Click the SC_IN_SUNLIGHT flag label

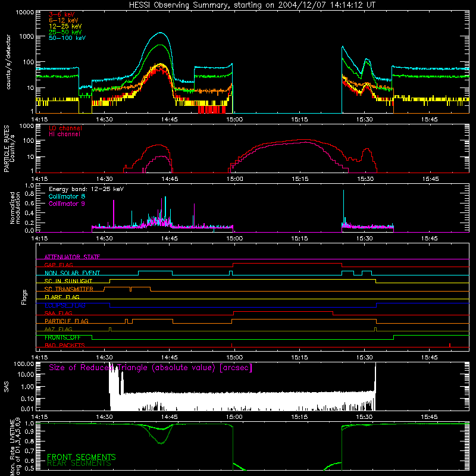click(68, 281)
